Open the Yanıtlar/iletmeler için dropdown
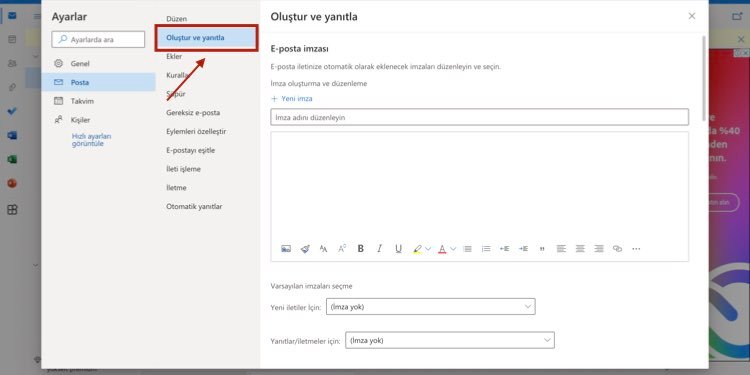 point(450,341)
